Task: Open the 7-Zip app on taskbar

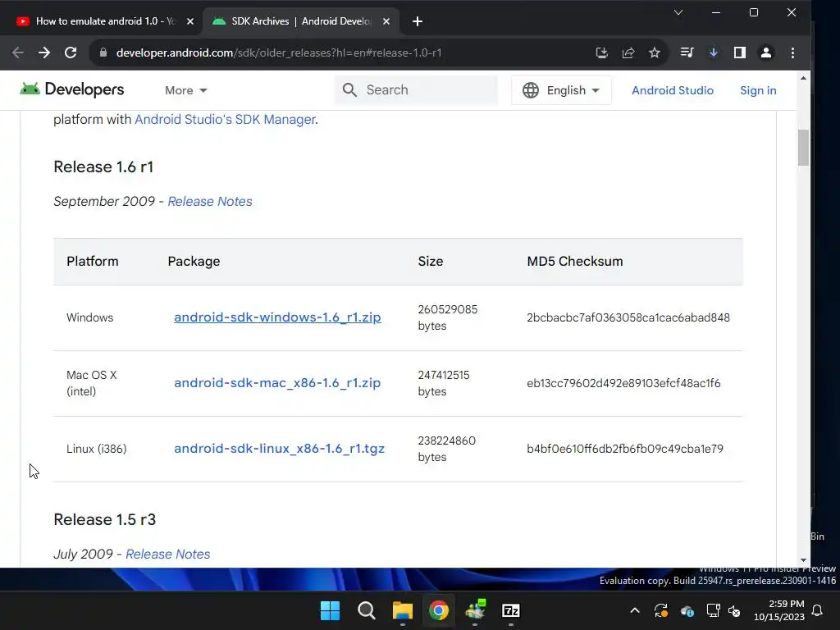Action: pyautogui.click(x=511, y=610)
